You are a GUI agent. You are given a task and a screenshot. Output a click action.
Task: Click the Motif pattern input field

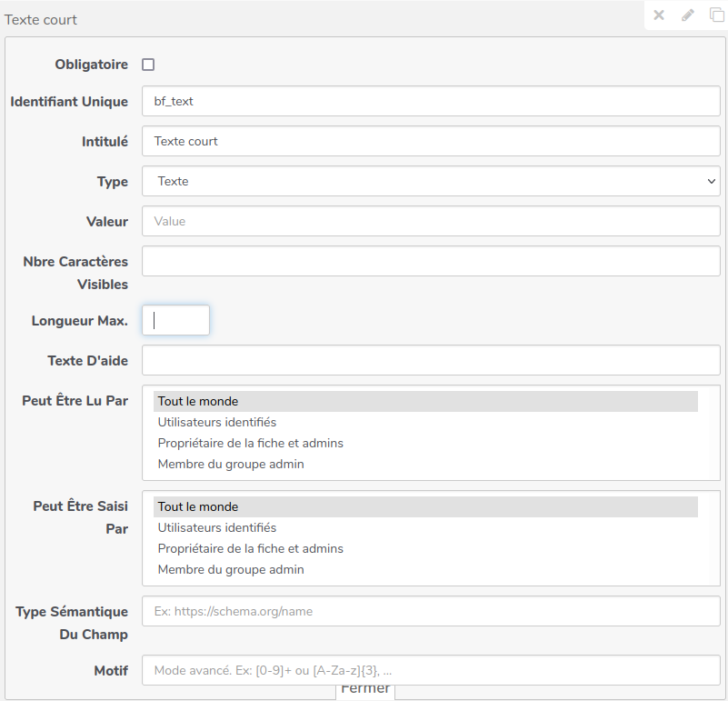point(431,670)
